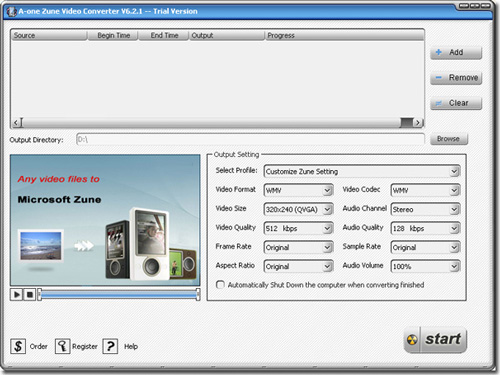
Task: Click the Output Directory text field
Action: coord(250,139)
